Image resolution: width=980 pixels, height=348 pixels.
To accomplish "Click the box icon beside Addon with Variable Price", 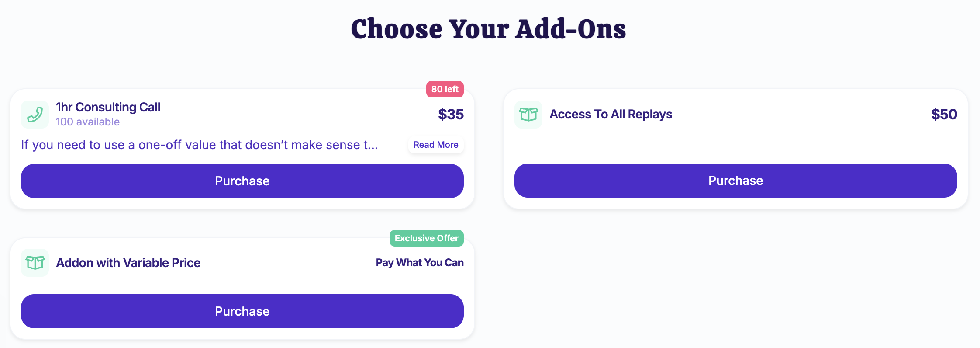I will pos(35,263).
